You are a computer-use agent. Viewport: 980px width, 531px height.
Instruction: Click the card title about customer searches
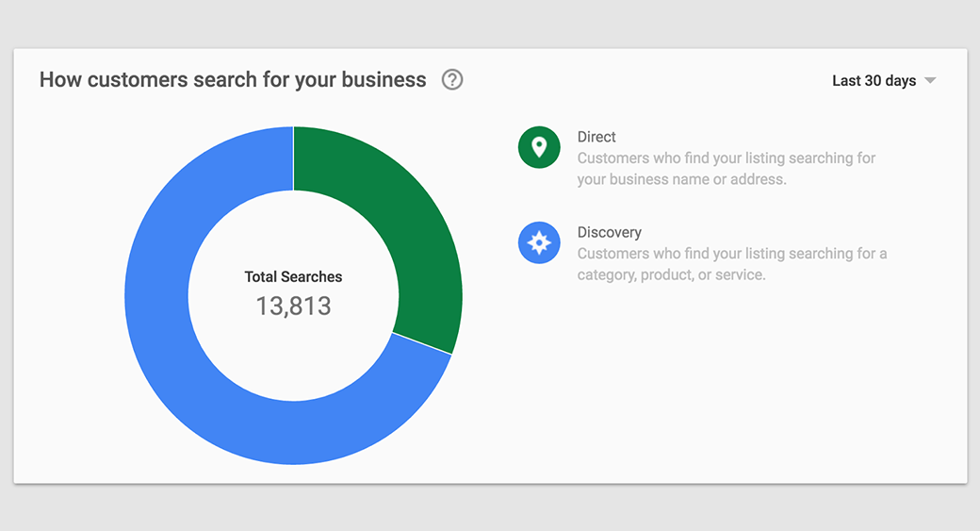click(x=233, y=80)
